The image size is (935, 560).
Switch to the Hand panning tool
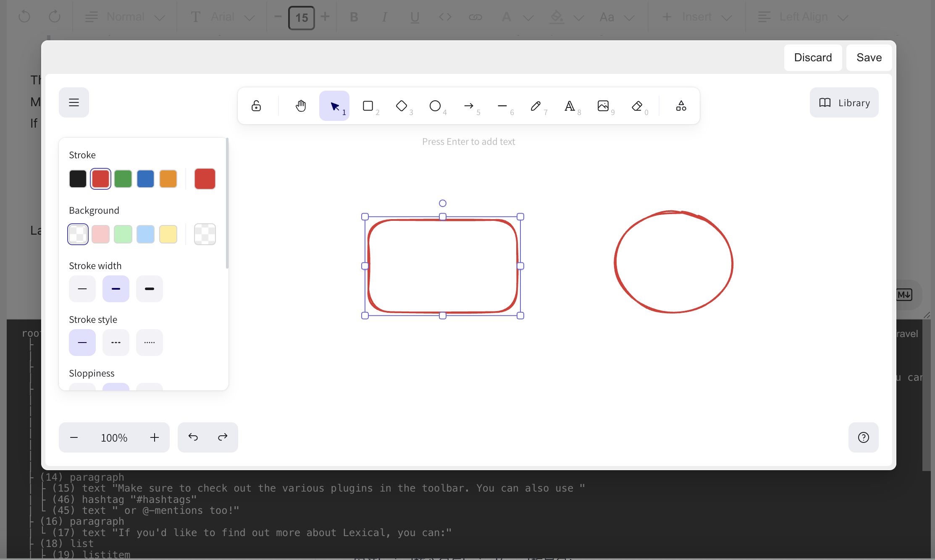[x=300, y=105]
